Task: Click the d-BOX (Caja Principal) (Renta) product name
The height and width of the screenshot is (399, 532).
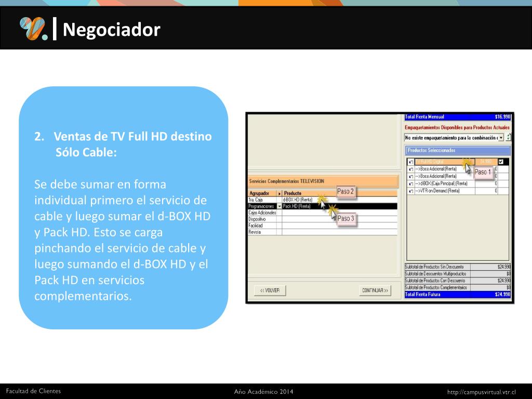Action: pyautogui.click(x=441, y=183)
